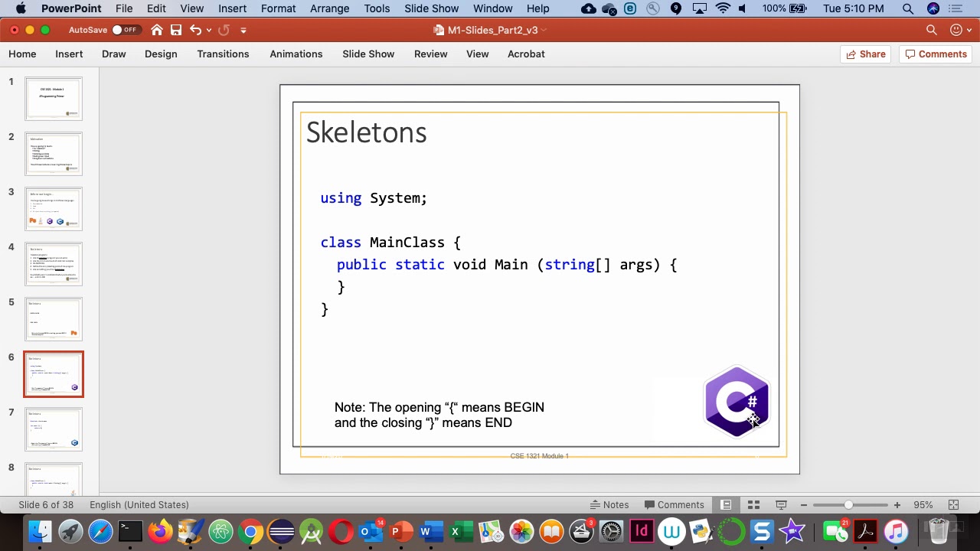Open iTunes from the Dock
Image resolution: width=980 pixels, height=551 pixels.
[x=896, y=531]
